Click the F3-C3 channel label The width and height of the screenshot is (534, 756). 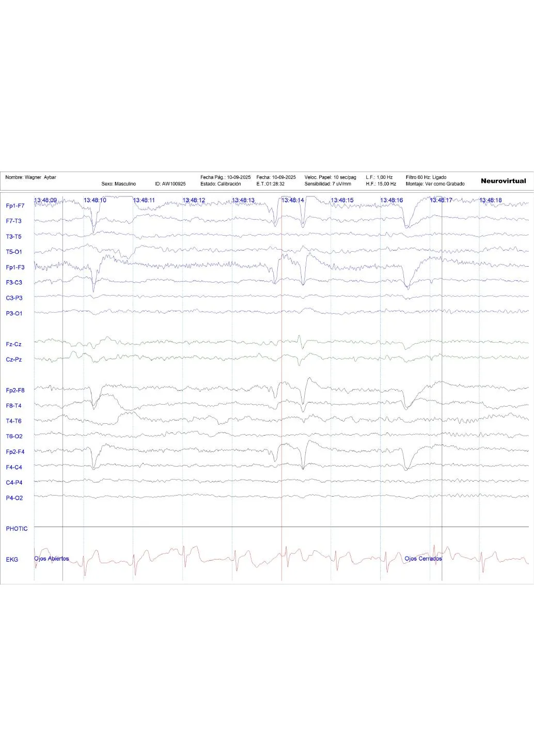click(14, 283)
